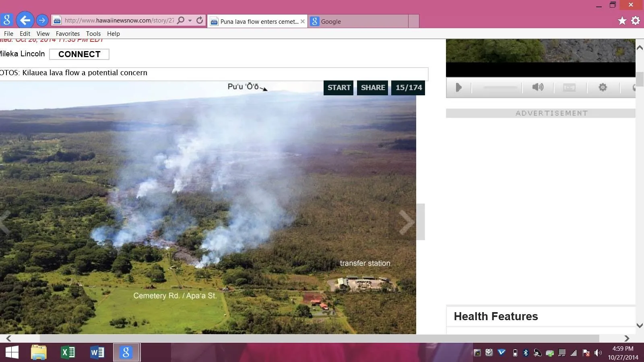Open Word from the taskbar
Image resolution: width=644 pixels, height=362 pixels.
point(97,353)
